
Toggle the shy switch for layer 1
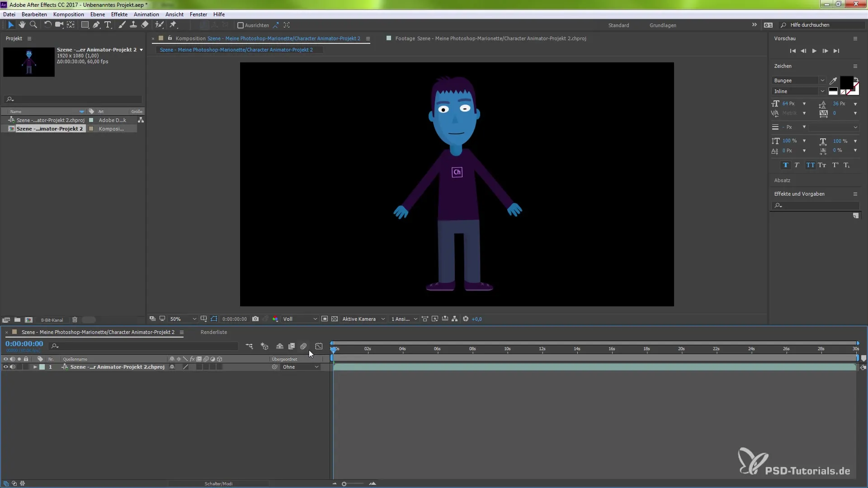point(172,367)
